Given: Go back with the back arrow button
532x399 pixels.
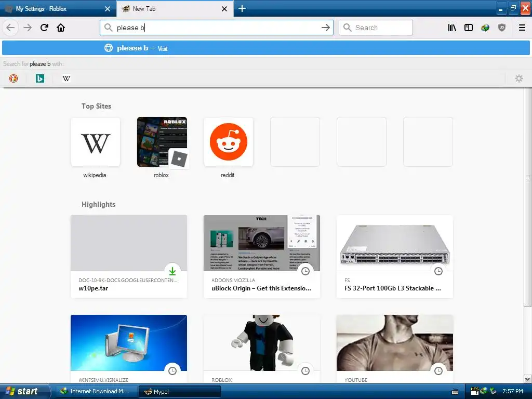Looking at the screenshot, I should 10,28.
